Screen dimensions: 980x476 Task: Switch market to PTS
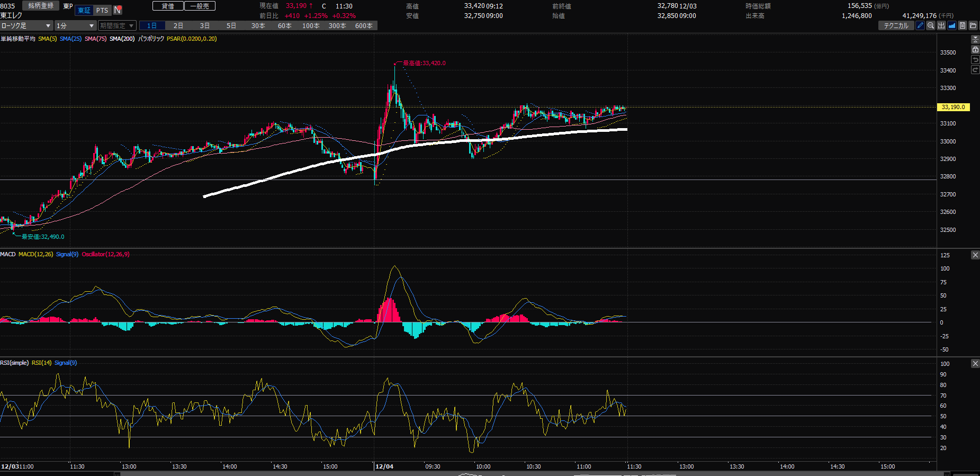pos(102,10)
